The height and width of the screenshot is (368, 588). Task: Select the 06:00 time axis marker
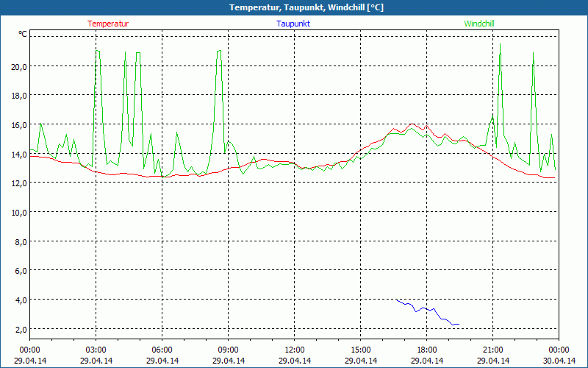point(162,350)
